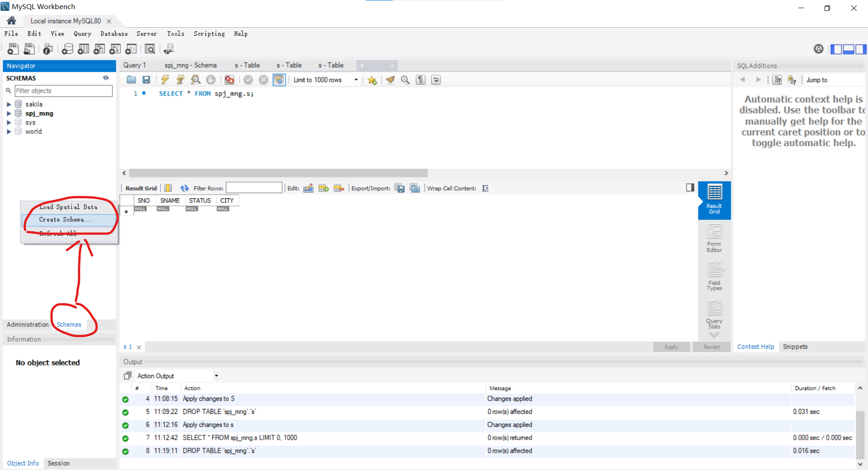This screenshot has width=868, height=470.
Task: Expand the sakila schema
Action: 9,105
